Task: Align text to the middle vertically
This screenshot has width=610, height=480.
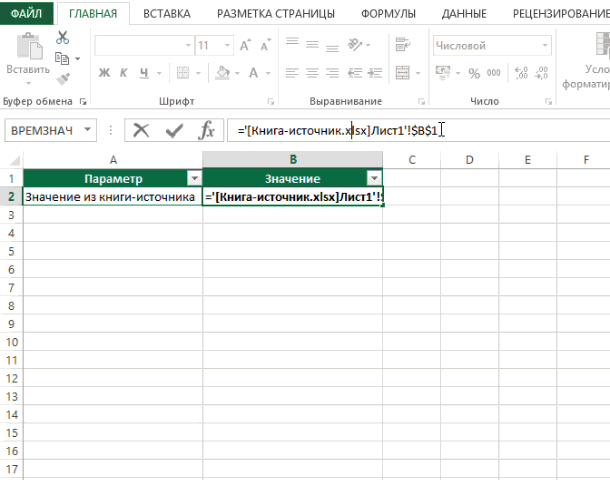Action: point(312,45)
